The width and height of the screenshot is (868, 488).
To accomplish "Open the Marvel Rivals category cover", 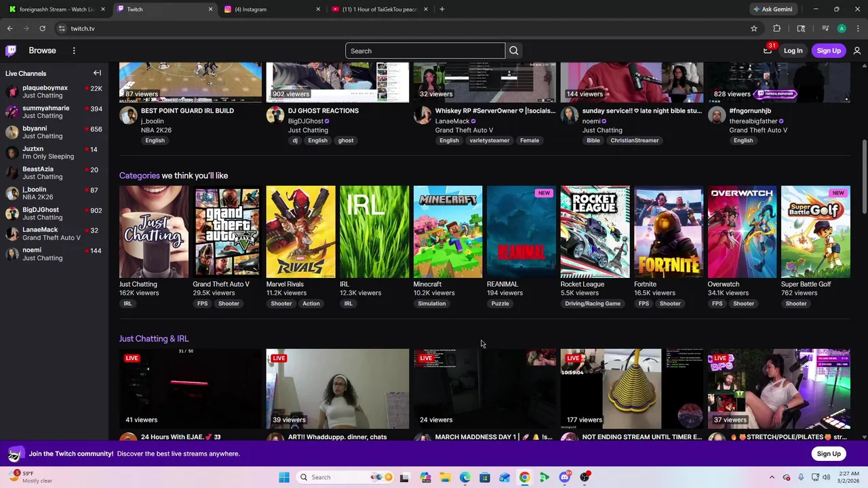I will click(301, 232).
